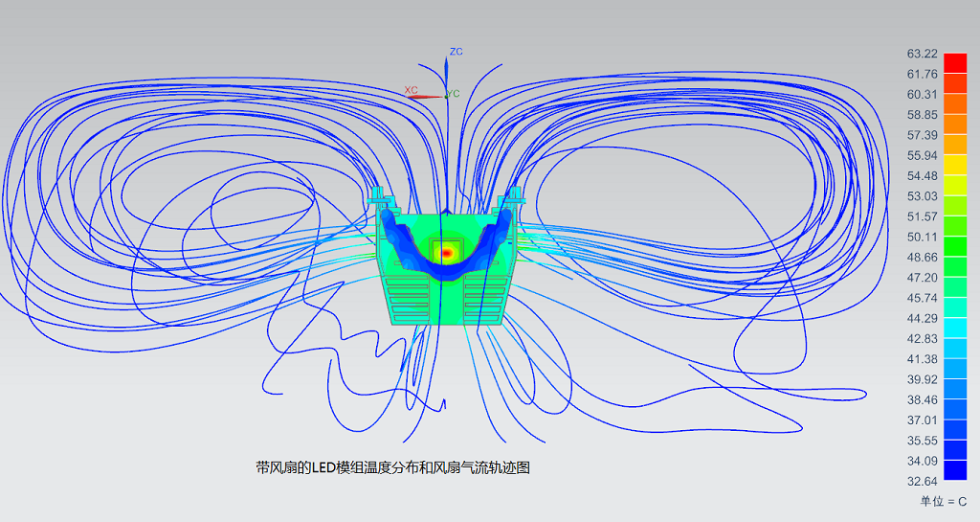The image size is (980, 522).
Task: Pick the bright green swatch below 50.11
Action: [x=954, y=246]
